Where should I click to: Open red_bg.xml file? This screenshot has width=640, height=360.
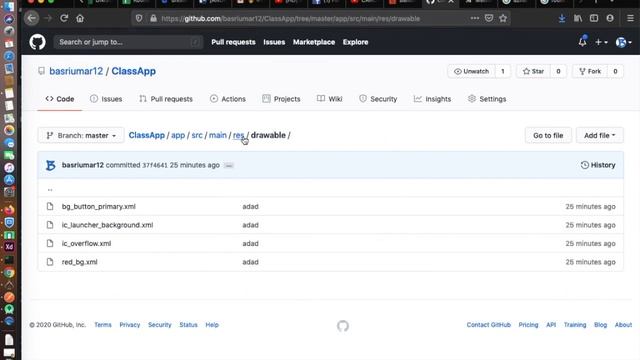pos(80,262)
